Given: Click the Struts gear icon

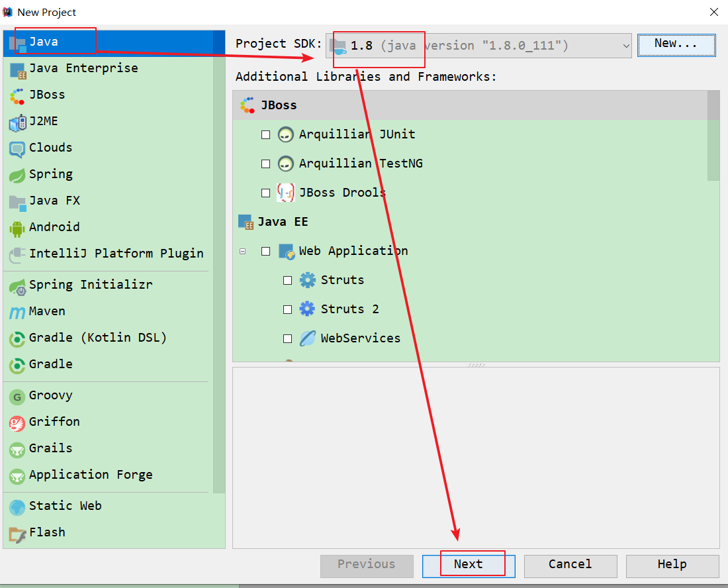Looking at the screenshot, I should (307, 280).
